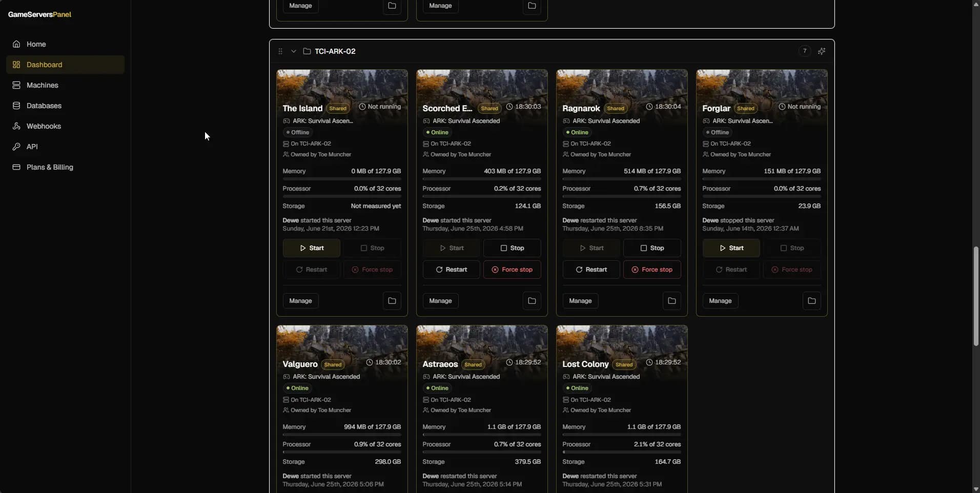Click Shared badge on Lost Colony card
This screenshot has width=980, height=493.
tap(624, 365)
